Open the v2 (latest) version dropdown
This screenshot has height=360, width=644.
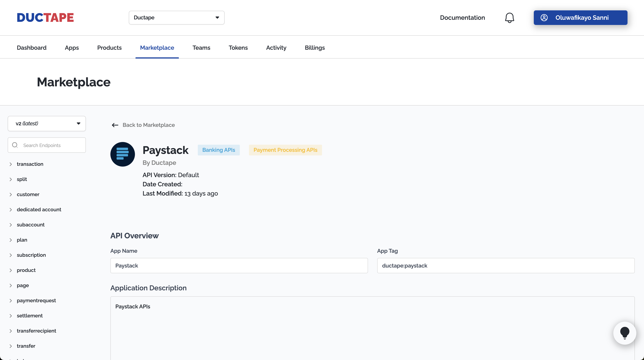click(x=47, y=123)
